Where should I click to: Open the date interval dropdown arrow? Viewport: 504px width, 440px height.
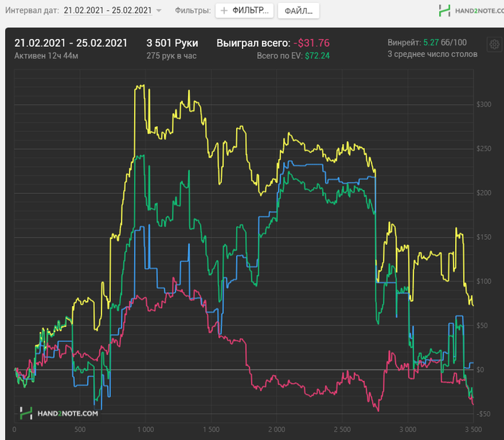click(159, 11)
